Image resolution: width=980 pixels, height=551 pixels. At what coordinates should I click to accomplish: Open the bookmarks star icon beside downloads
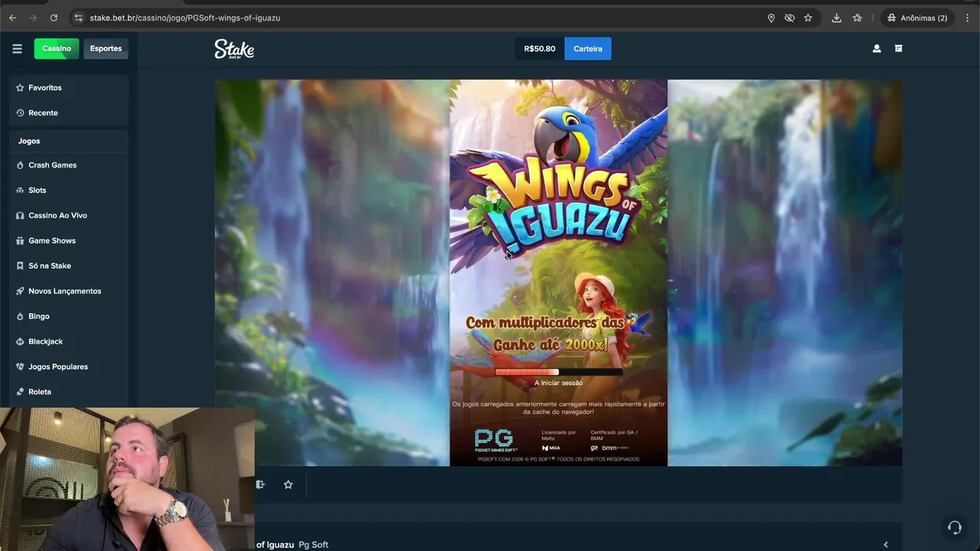tap(857, 18)
